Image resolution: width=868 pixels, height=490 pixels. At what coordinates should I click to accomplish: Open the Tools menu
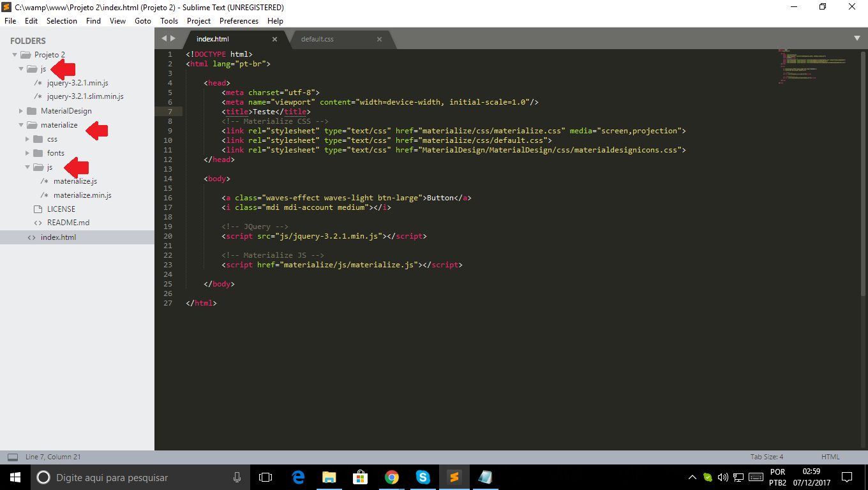click(169, 21)
